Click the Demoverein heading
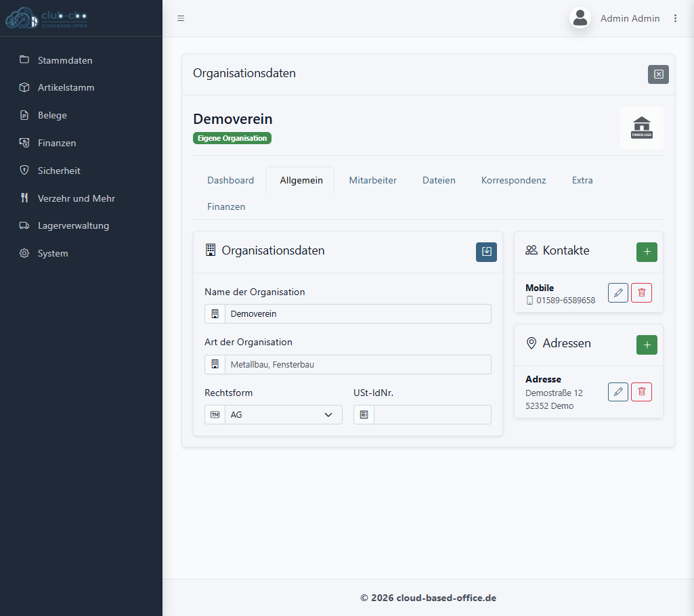The width and height of the screenshot is (694, 616). point(232,118)
